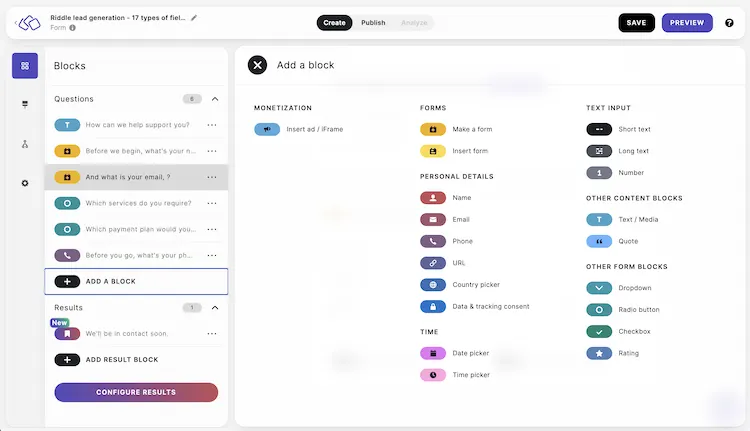
Task: Add the Email block
Action: tap(445, 220)
